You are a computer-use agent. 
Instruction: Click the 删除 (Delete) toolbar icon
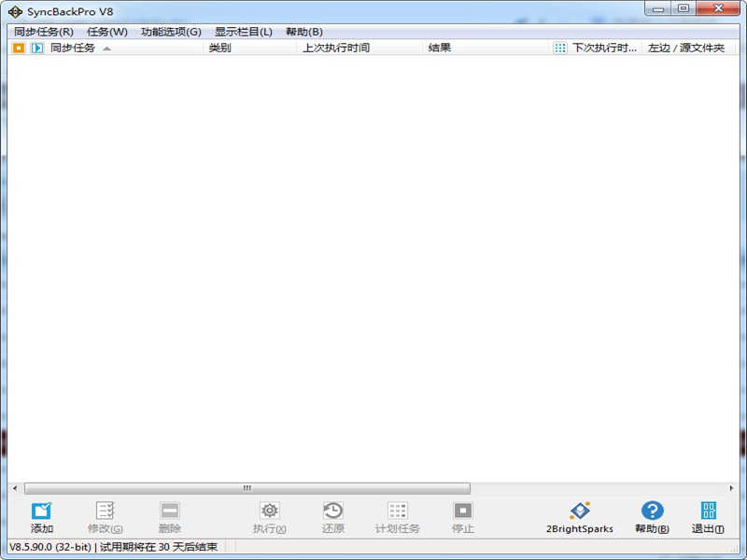(x=170, y=511)
